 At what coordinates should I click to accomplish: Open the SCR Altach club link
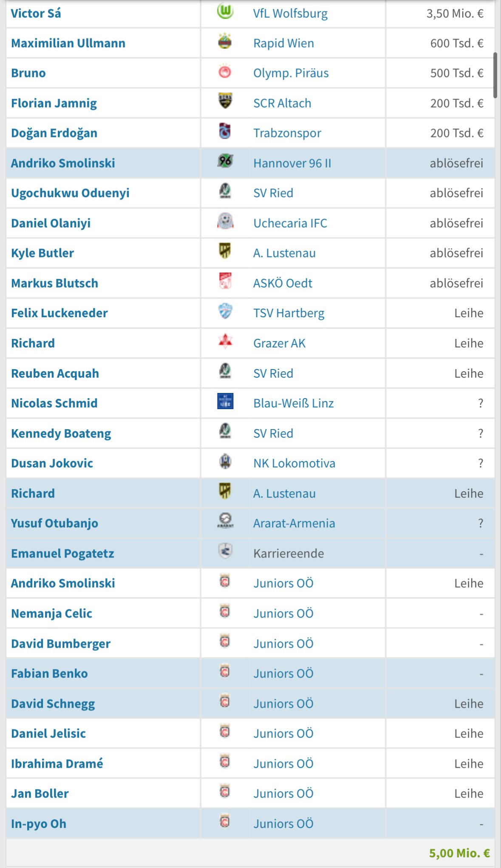[x=282, y=103]
